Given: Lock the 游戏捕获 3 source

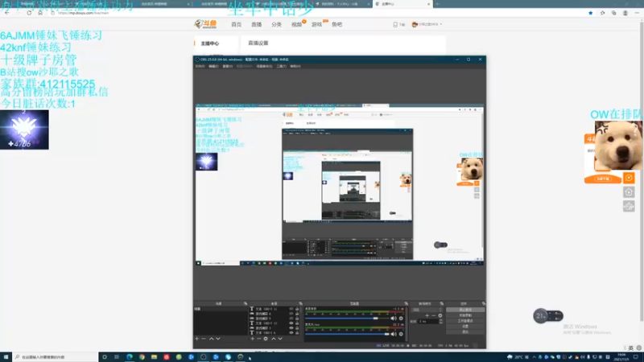Looking at the screenshot, I should pyautogui.click(x=297, y=327).
